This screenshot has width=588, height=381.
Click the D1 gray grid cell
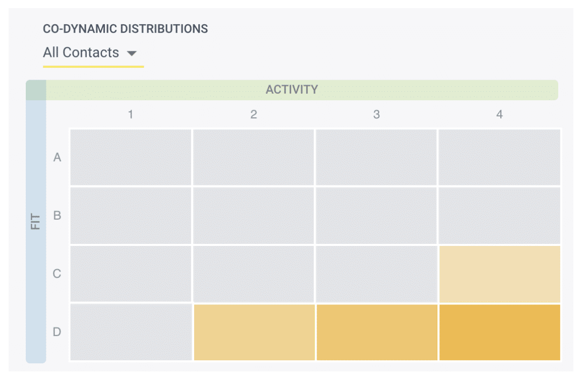click(x=131, y=332)
